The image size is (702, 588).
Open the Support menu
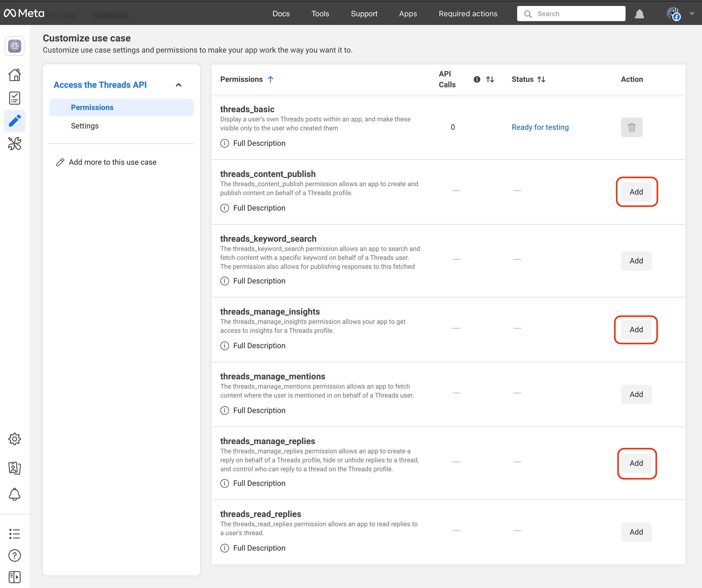tap(364, 14)
